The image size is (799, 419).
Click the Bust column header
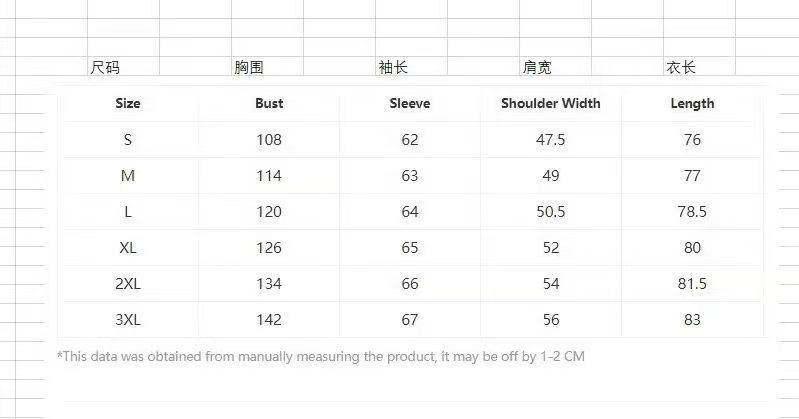pos(269,103)
